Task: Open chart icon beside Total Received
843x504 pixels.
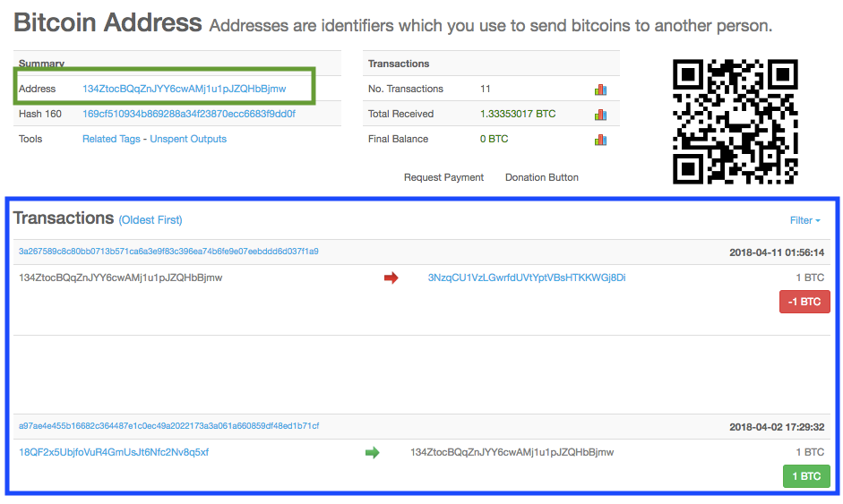Action: pos(600,115)
